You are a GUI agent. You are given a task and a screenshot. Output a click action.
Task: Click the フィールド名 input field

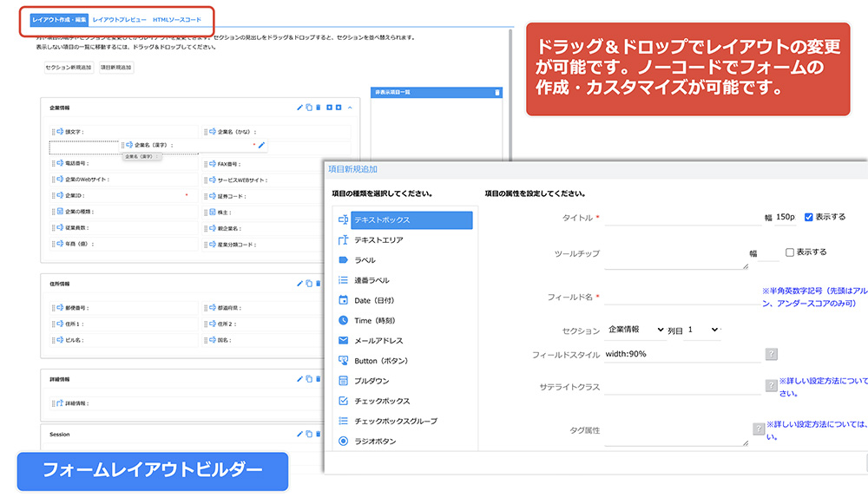[681, 298]
